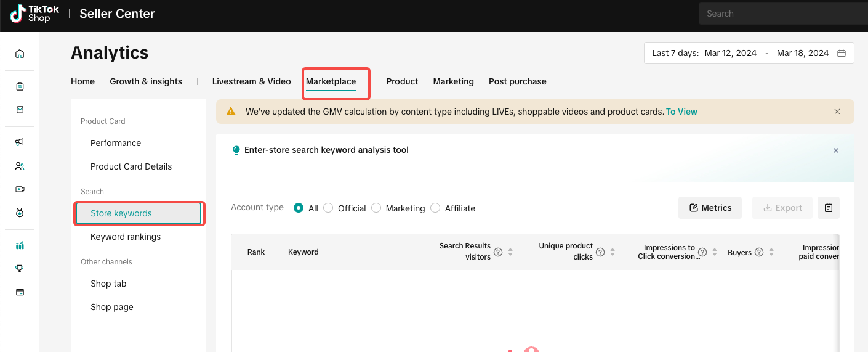Open the people icon in sidebar
This screenshot has height=352, width=868.
pyautogui.click(x=20, y=166)
